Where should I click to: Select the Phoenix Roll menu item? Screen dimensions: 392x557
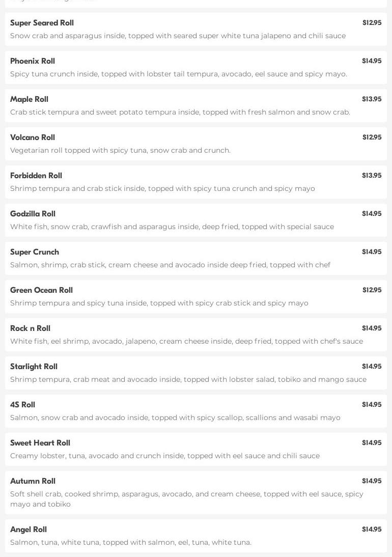(33, 61)
